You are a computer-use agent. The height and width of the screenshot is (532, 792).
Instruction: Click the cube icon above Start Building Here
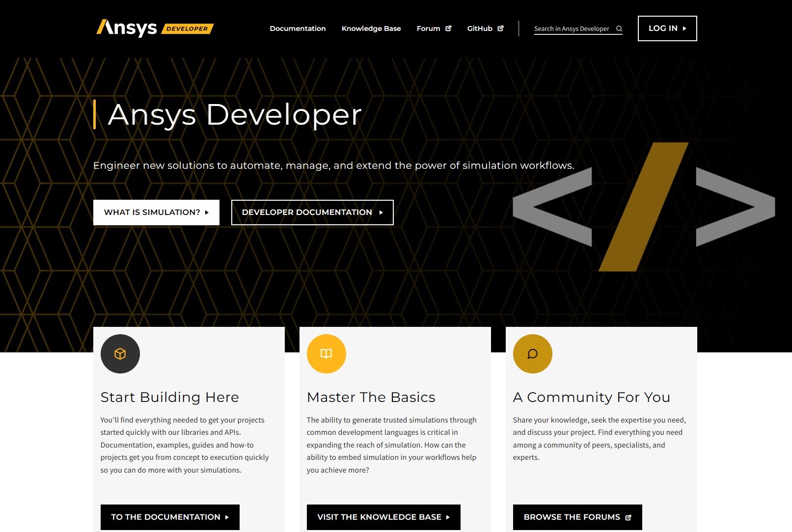120,354
